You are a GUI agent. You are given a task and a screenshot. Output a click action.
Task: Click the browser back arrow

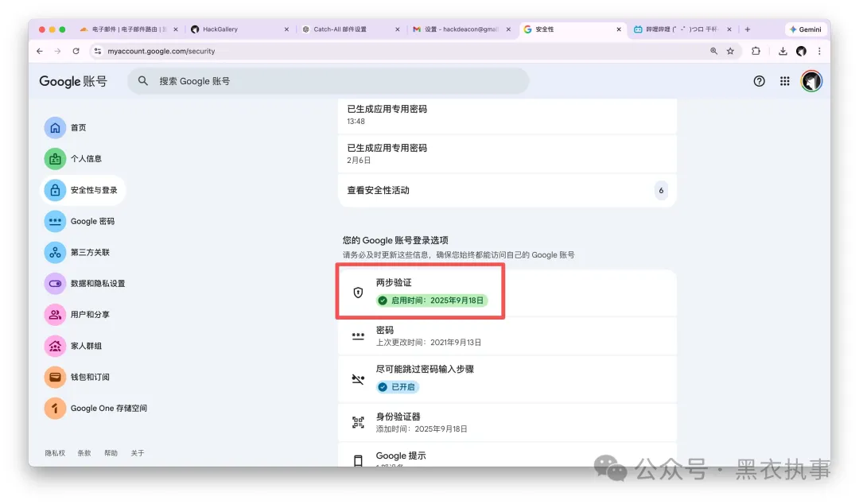[40, 51]
